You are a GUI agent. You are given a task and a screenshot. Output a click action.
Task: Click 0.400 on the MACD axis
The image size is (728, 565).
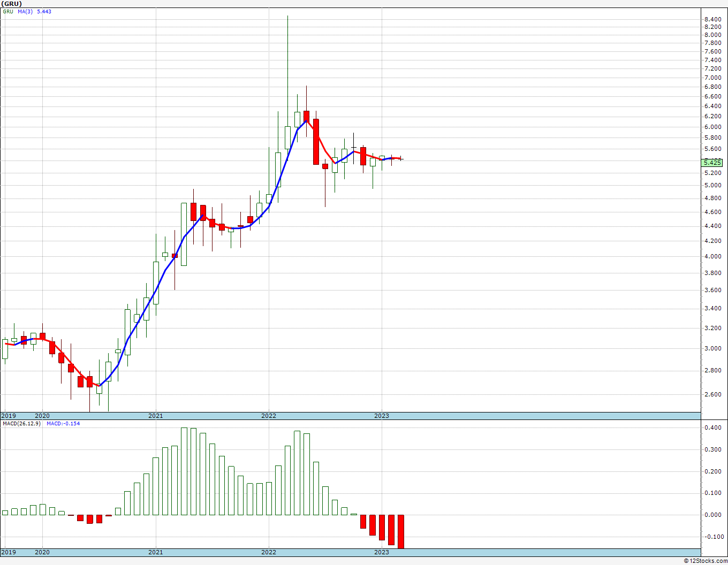point(712,427)
